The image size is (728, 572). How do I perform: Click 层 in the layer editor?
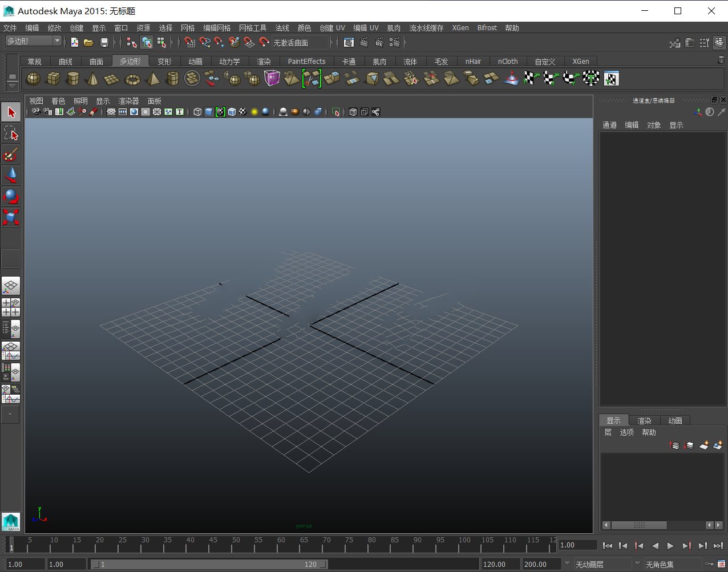[x=608, y=432]
